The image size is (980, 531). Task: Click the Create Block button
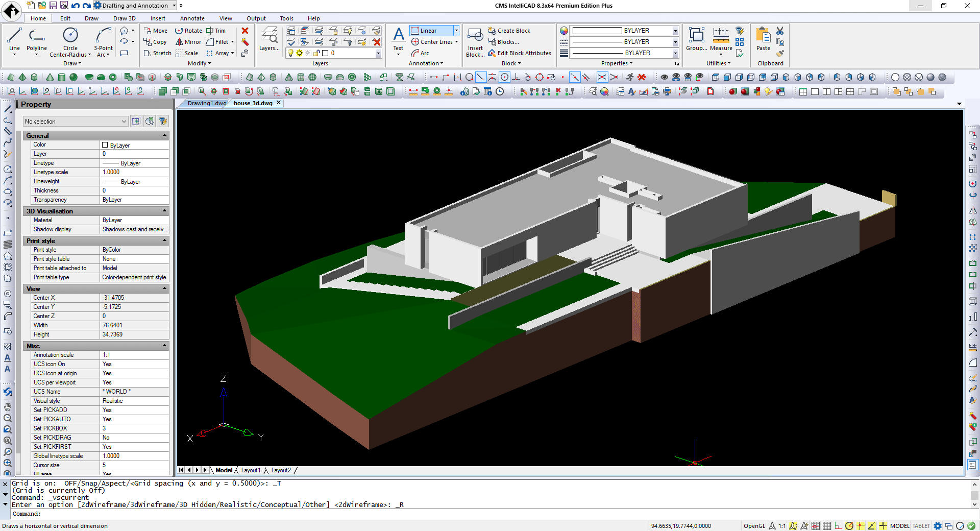pos(509,31)
